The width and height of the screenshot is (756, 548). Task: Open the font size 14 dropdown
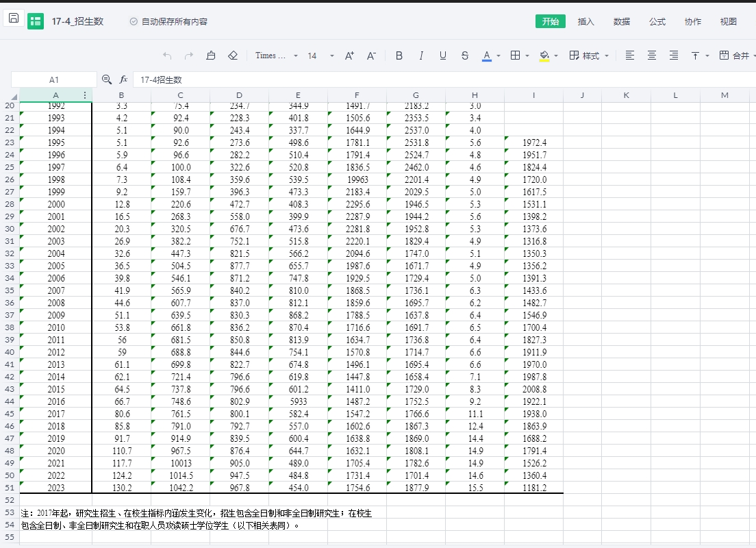coord(320,55)
